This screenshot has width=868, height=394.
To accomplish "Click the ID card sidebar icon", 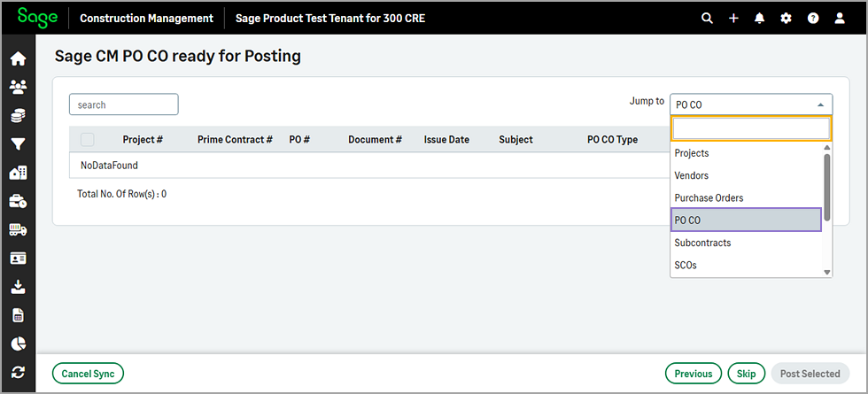I will pyautogui.click(x=19, y=259).
